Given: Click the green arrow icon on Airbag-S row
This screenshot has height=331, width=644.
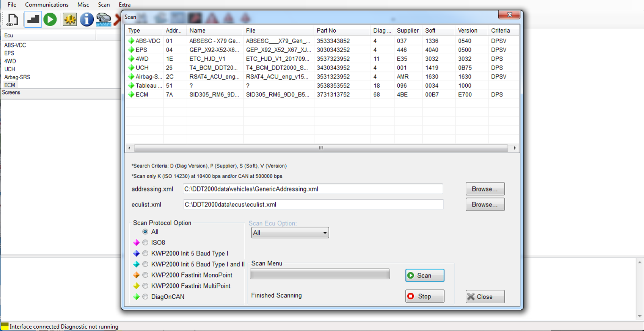Looking at the screenshot, I should click(131, 76).
